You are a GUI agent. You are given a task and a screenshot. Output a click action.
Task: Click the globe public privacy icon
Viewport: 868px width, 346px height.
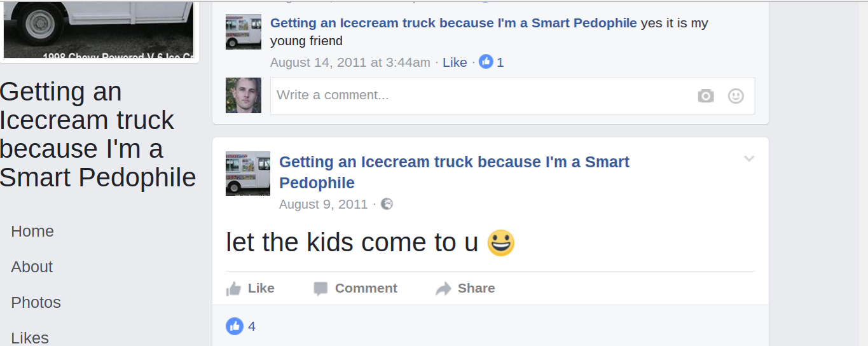[387, 204]
